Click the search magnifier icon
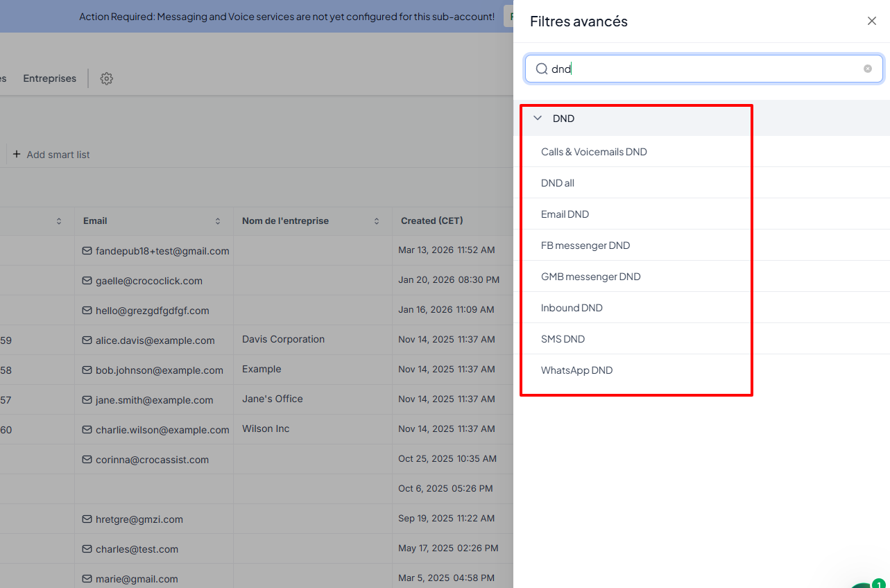 tap(542, 69)
